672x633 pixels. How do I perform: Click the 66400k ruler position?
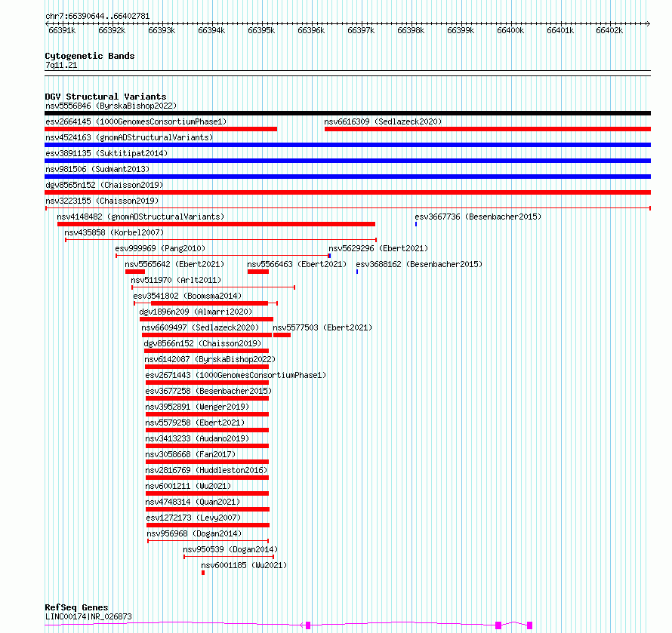coord(510,30)
